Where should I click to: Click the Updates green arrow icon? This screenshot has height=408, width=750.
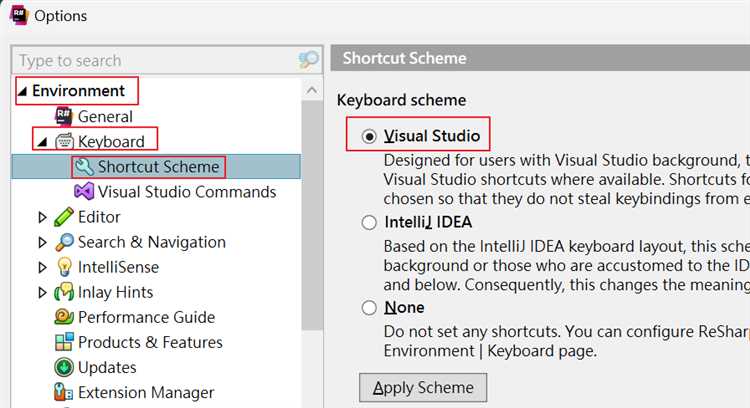pyautogui.click(x=64, y=367)
